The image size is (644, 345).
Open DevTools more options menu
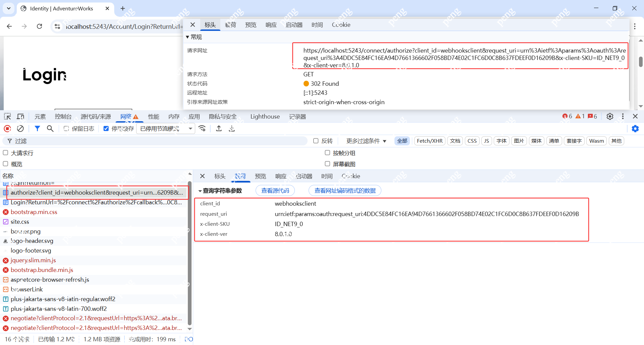pyautogui.click(x=623, y=116)
